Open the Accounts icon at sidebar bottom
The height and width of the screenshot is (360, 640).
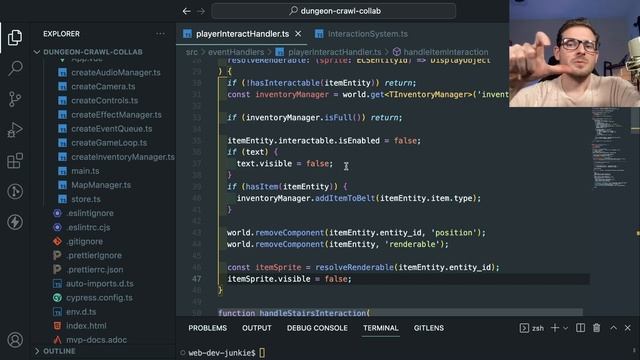15,340
